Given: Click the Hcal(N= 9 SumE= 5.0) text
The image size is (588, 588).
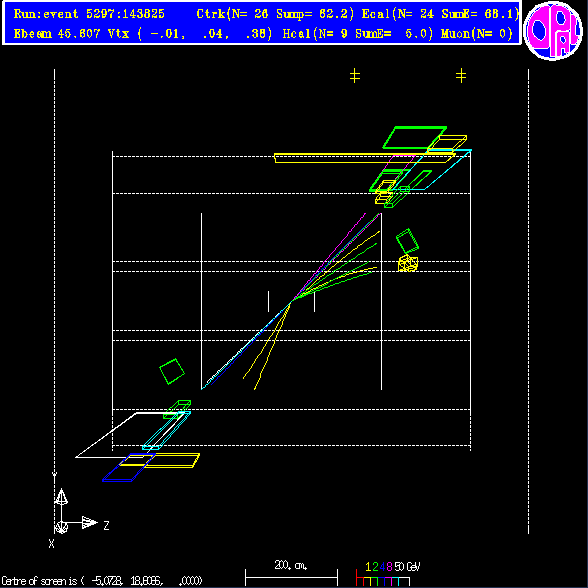Looking at the screenshot, I should [x=358, y=34].
